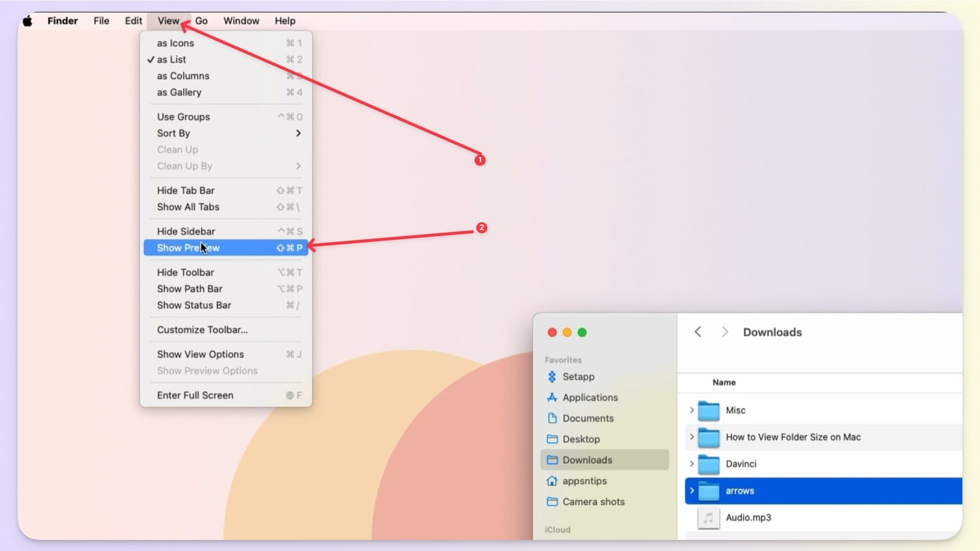Expand the Davinci folder chevron
Viewport: 980px width, 551px height.
click(692, 464)
